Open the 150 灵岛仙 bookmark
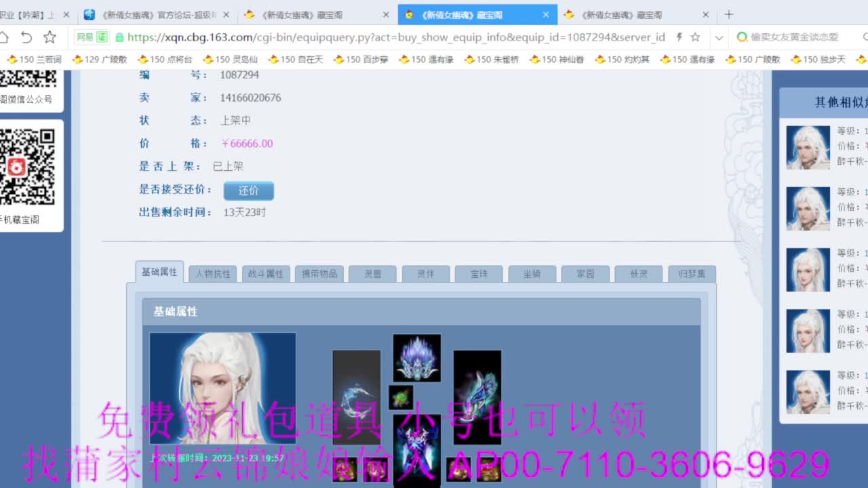Image resolution: width=868 pixels, height=488 pixels. point(230,60)
